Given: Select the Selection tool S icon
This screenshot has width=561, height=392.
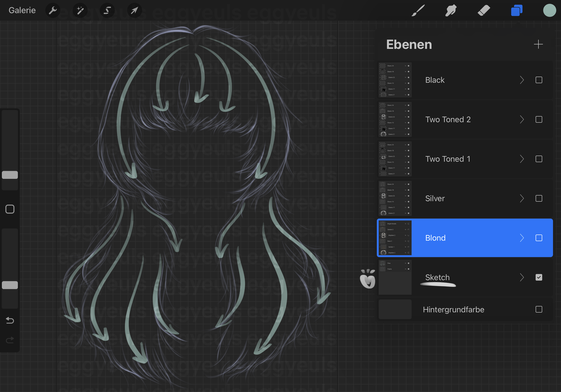Looking at the screenshot, I should coord(107,11).
